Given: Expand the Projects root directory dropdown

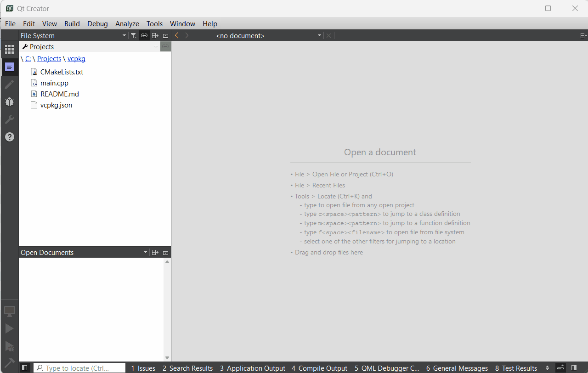Looking at the screenshot, I should (155, 46).
